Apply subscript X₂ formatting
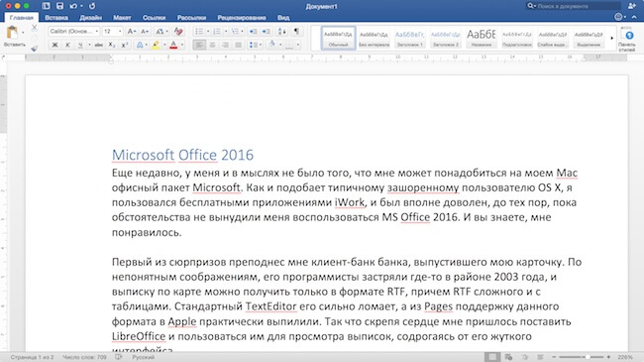Image resolution: width=644 pixels, height=362 pixels. tap(112, 45)
